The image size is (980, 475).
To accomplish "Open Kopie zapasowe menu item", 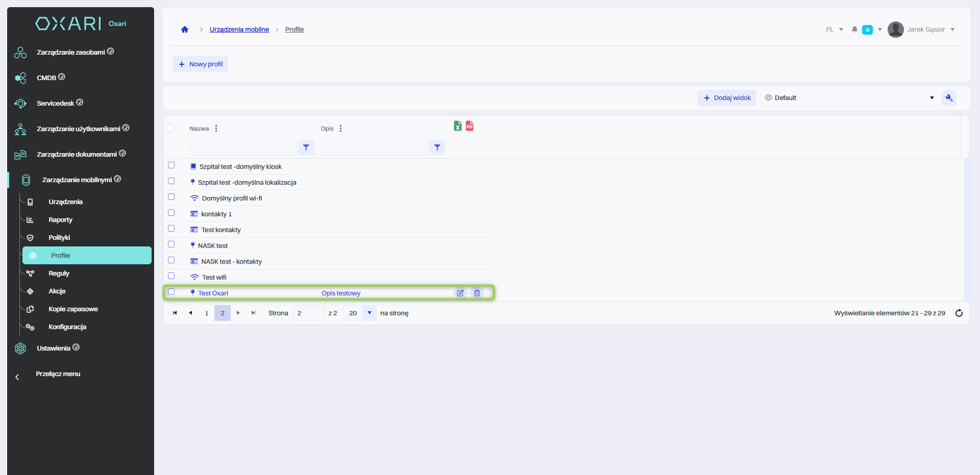I will pyautogui.click(x=73, y=309).
